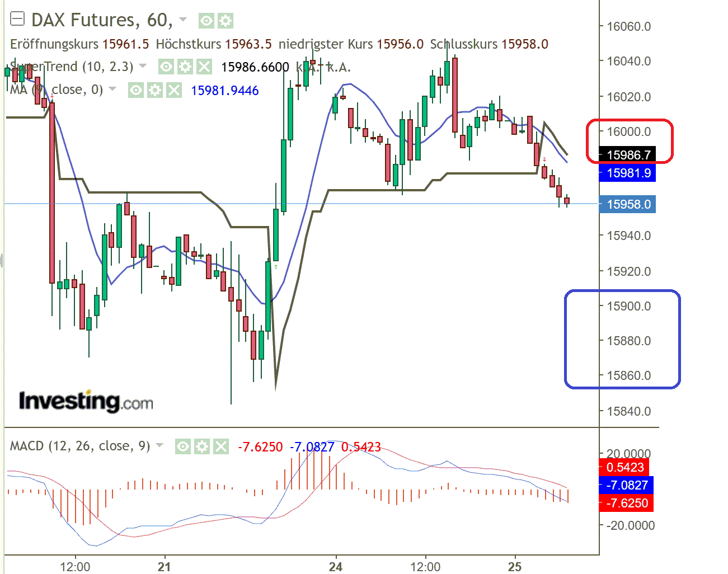Collapse the legend with the minus box icon

click(17, 19)
